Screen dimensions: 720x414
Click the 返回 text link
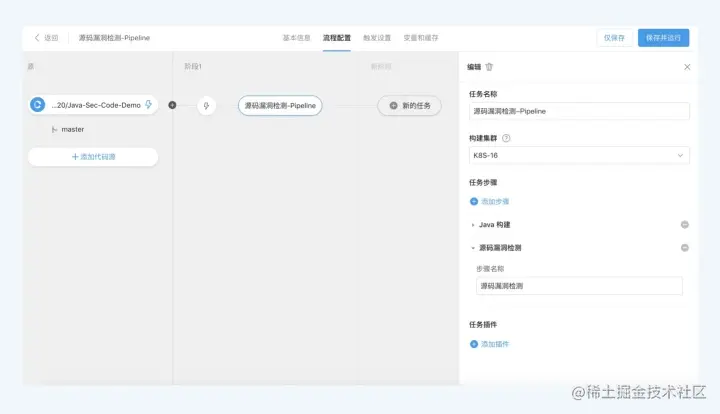tap(51, 38)
